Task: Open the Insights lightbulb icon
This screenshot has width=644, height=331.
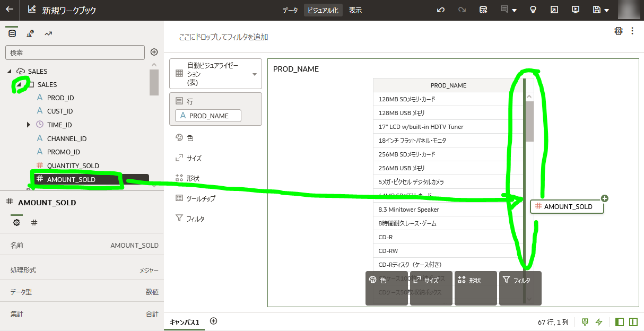Action: point(533,10)
